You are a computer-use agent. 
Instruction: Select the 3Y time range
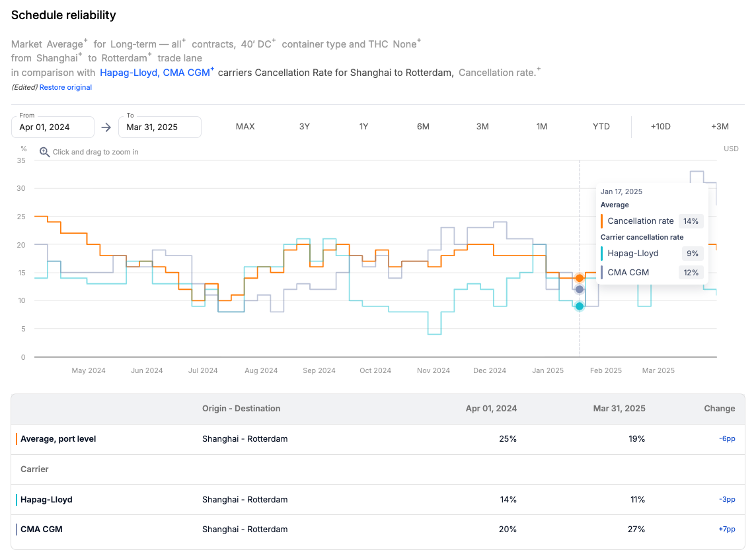tap(304, 127)
